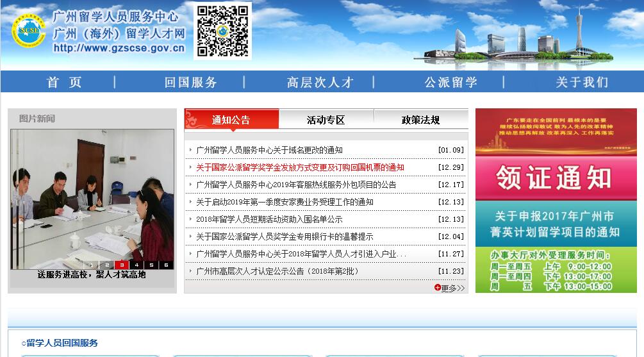This screenshot has width=644, height=357.
Task: Go to 高层次人才 in navigation bar
Action: 320,82
